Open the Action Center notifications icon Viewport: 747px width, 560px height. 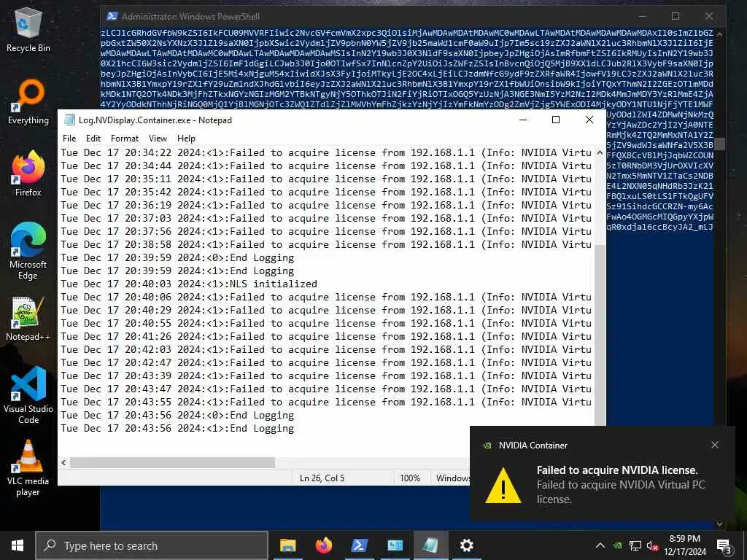click(x=724, y=545)
